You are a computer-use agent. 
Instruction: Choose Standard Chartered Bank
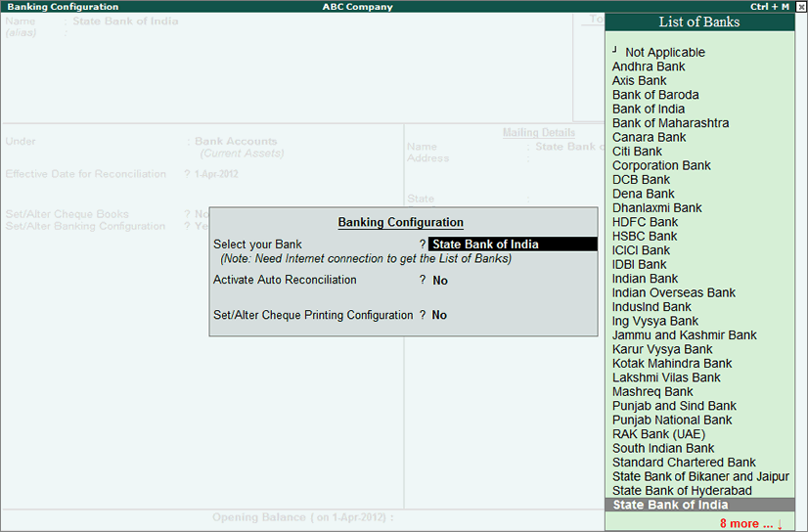[684, 463]
